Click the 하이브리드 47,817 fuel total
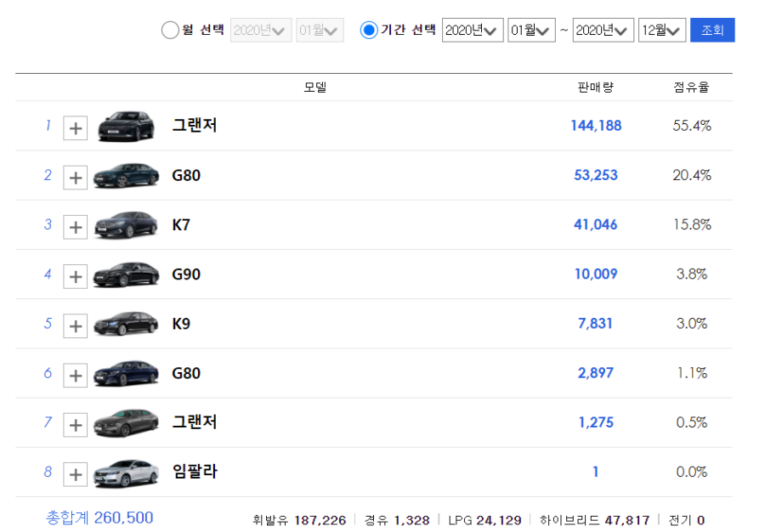765x532 pixels. pos(594,520)
